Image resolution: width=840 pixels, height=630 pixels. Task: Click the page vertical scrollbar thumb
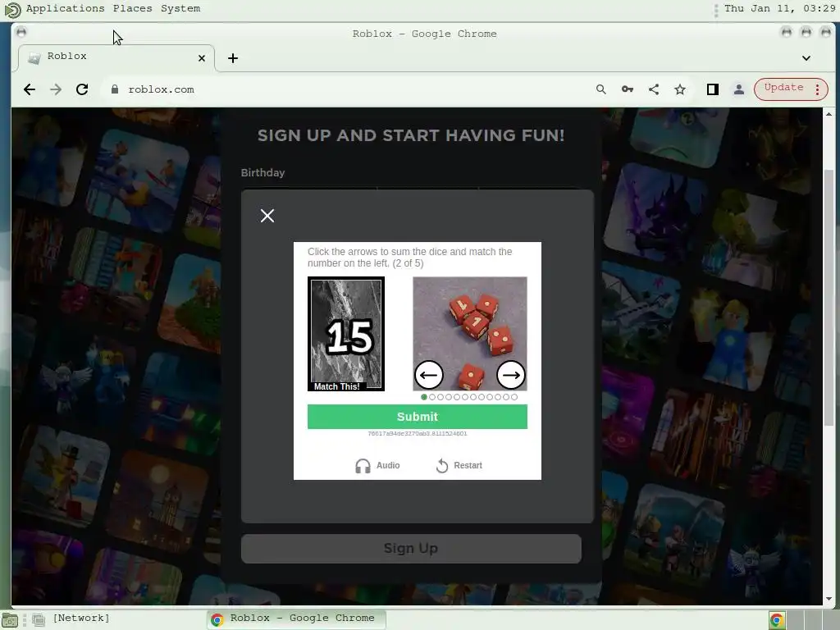[x=829, y=297]
